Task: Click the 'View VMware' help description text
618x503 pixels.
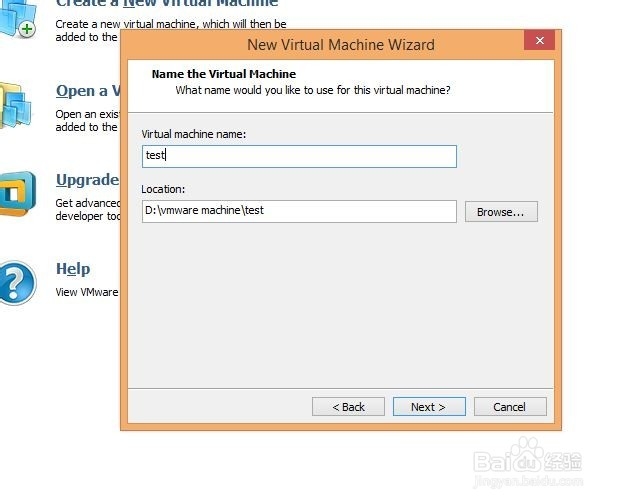Action: [87, 292]
